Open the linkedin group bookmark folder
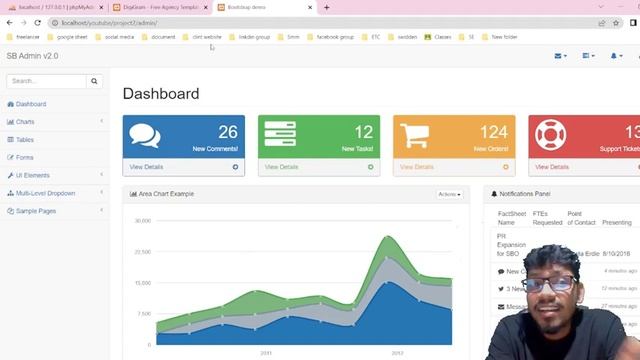The width and height of the screenshot is (640, 360). (250, 37)
